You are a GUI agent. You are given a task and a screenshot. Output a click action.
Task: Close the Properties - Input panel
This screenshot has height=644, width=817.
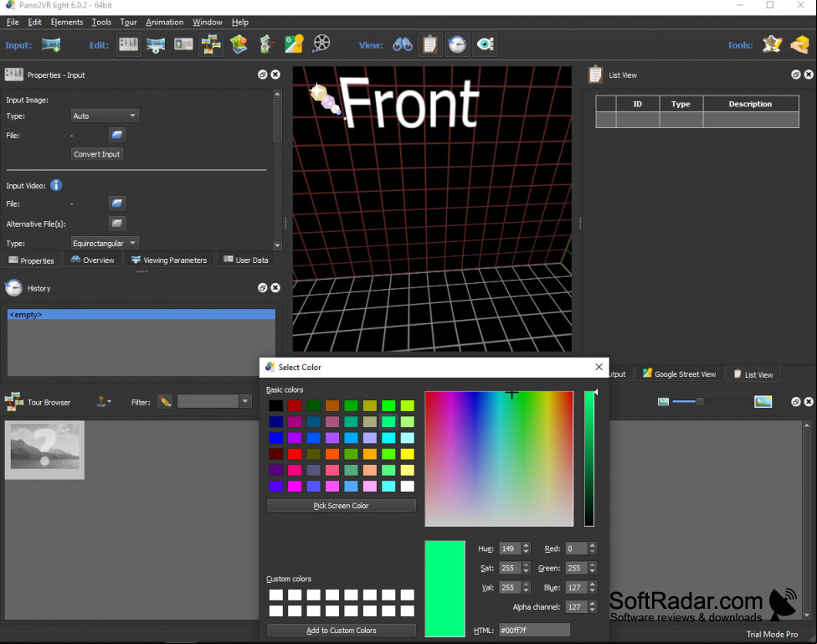275,75
